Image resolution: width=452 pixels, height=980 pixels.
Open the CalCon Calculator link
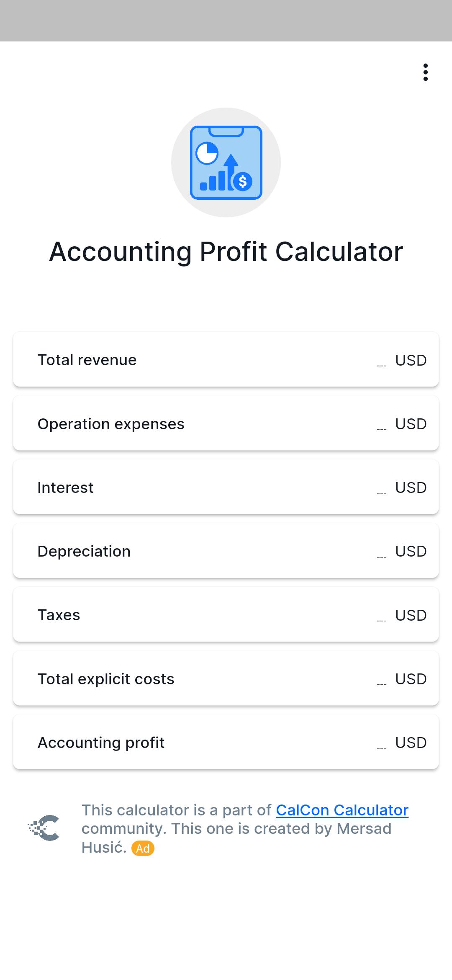click(342, 810)
